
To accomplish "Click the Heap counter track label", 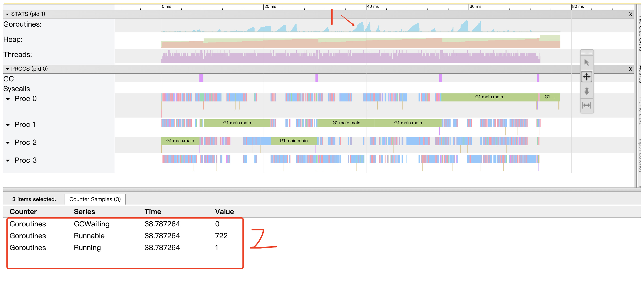I will (13, 40).
